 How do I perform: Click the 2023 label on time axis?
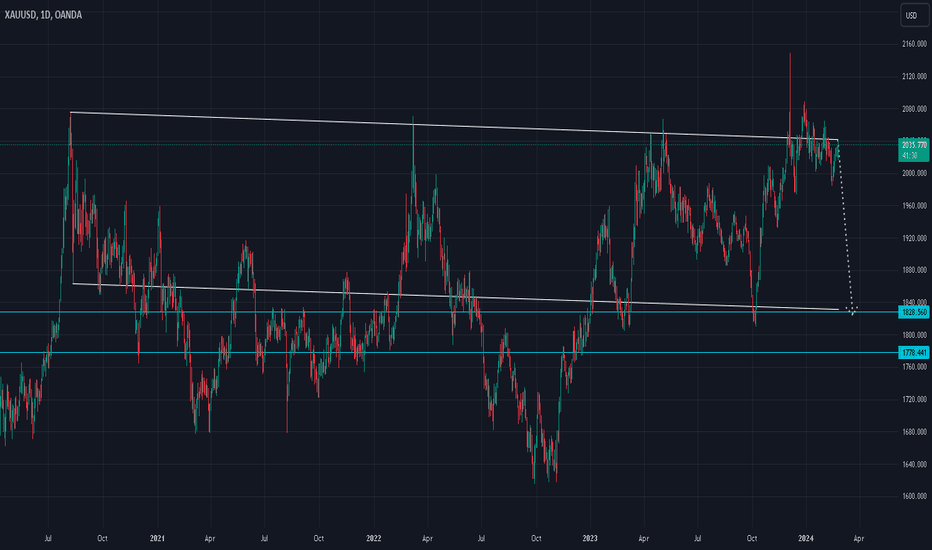(590, 538)
